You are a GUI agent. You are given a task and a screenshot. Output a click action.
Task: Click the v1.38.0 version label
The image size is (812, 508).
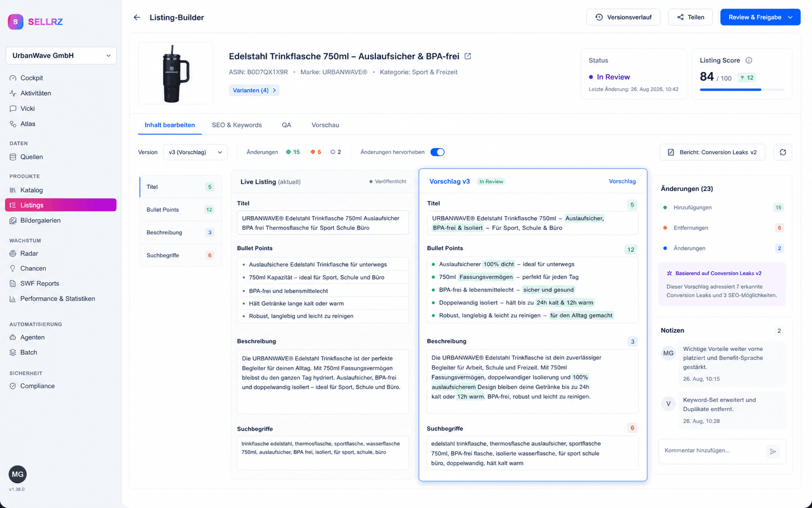point(17,490)
